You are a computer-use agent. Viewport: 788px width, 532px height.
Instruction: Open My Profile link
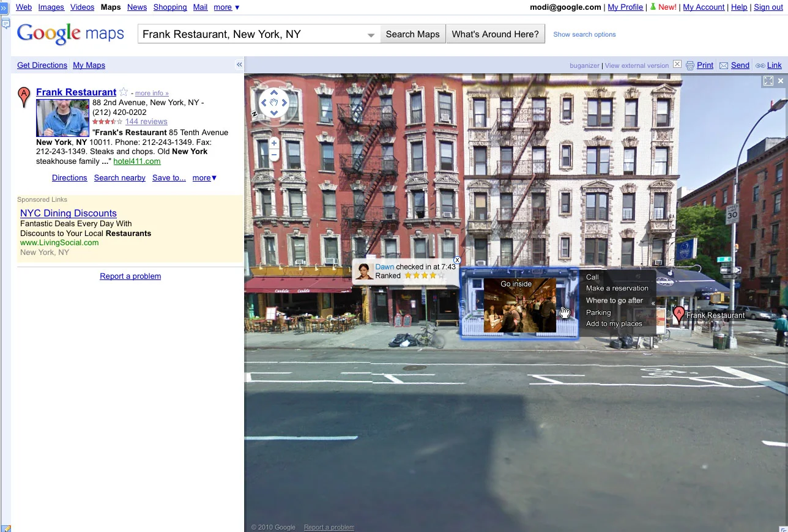click(625, 7)
